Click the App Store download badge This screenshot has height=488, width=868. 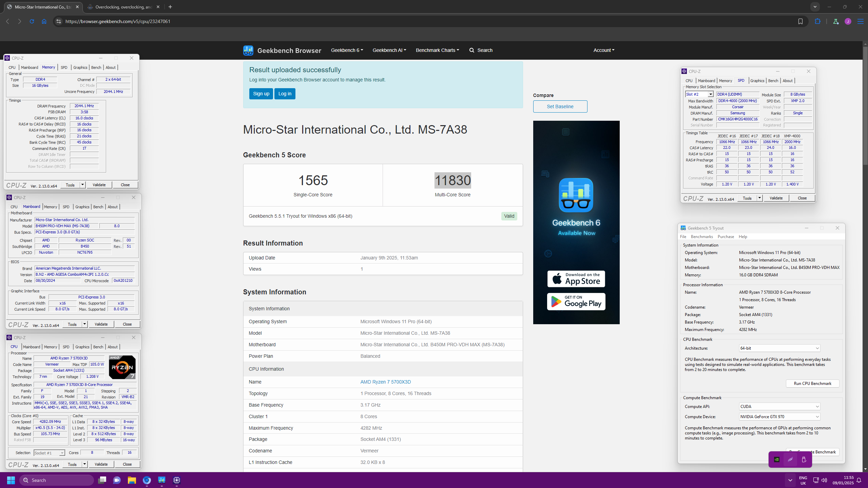[x=576, y=279]
